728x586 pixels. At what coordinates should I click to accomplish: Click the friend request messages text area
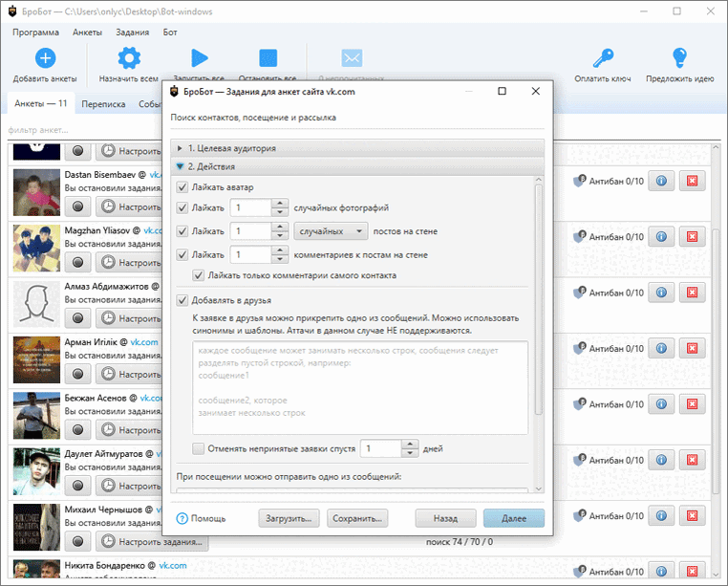pos(360,387)
